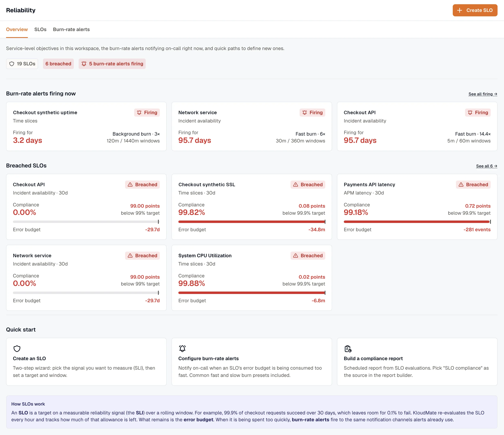Click compliance bar on Checkout synthetic SSL card

(x=252, y=222)
